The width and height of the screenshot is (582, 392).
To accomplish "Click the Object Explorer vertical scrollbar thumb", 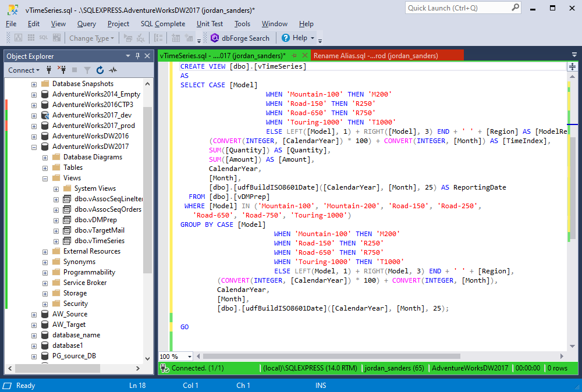I will (x=148, y=190).
